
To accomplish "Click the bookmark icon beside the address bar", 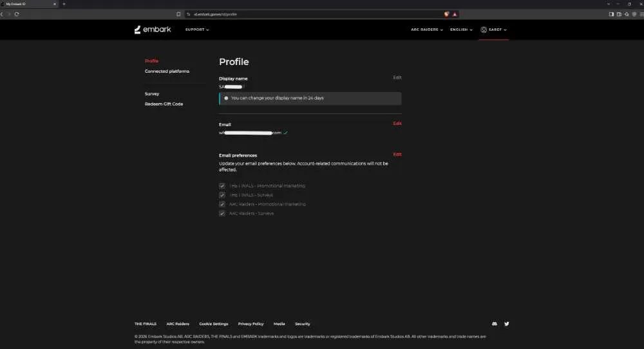I will tap(178, 14).
